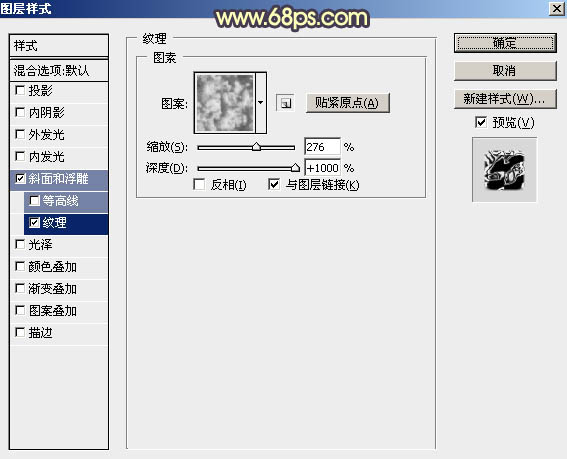Enable the 光泽 checkbox
Image resolution: width=567 pixels, height=459 pixels.
click(x=20, y=245)
